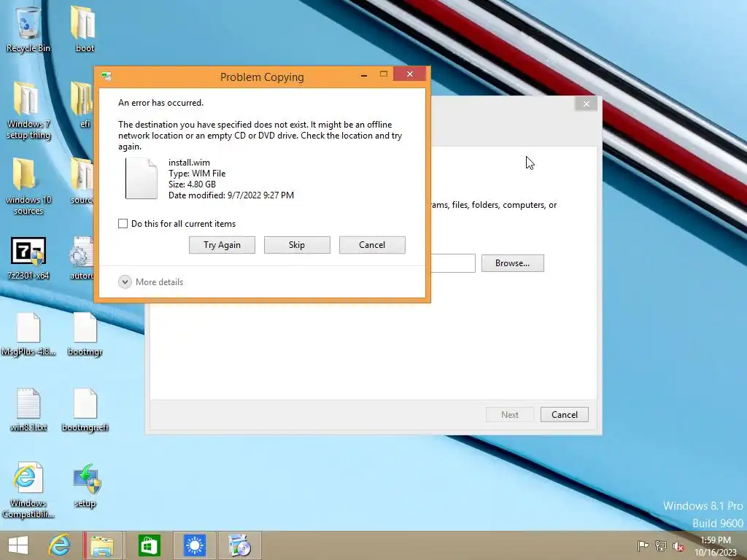Select the 7z2301-x64 installer icon

(28, 258)
